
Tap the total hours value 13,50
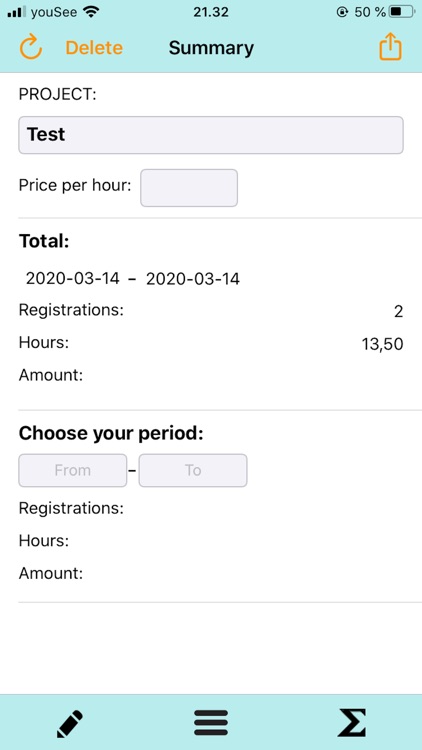382,344
